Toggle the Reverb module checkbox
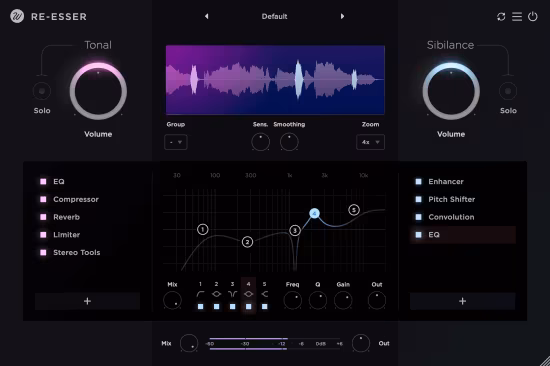The width and height of the screenshot is (550, 366). point(43,217)
